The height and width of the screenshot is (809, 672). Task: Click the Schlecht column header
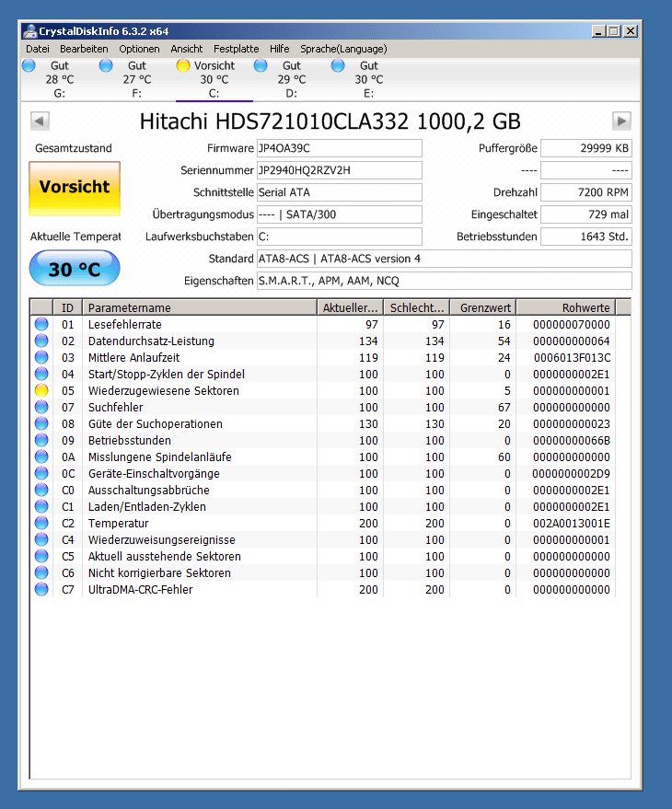point(417,308)
